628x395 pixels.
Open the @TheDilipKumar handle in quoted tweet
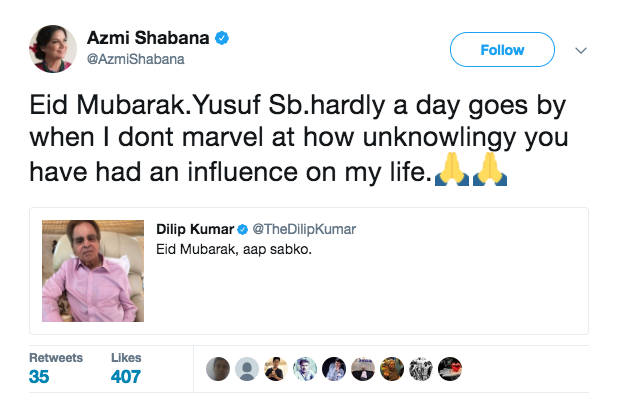click(304, 229)
